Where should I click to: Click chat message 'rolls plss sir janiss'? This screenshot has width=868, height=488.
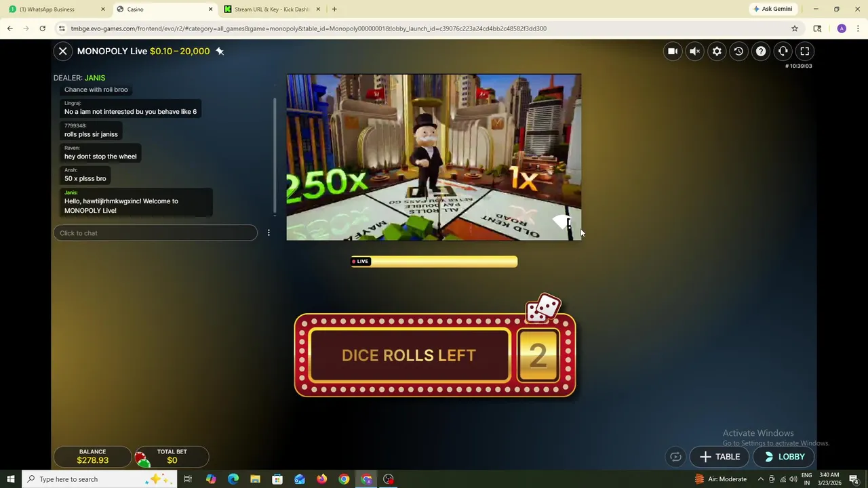pos(91,134)
